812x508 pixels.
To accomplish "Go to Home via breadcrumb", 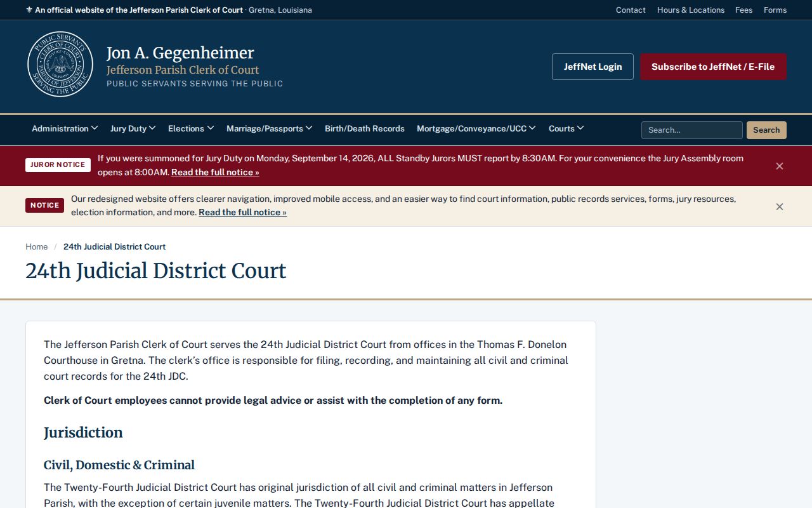I will coord(37,246).
